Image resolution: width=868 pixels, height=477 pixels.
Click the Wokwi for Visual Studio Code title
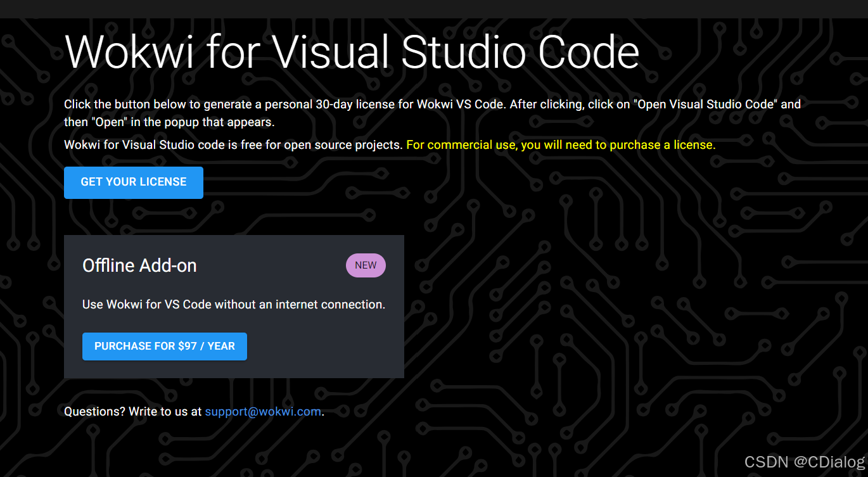[x=352, y=52]
